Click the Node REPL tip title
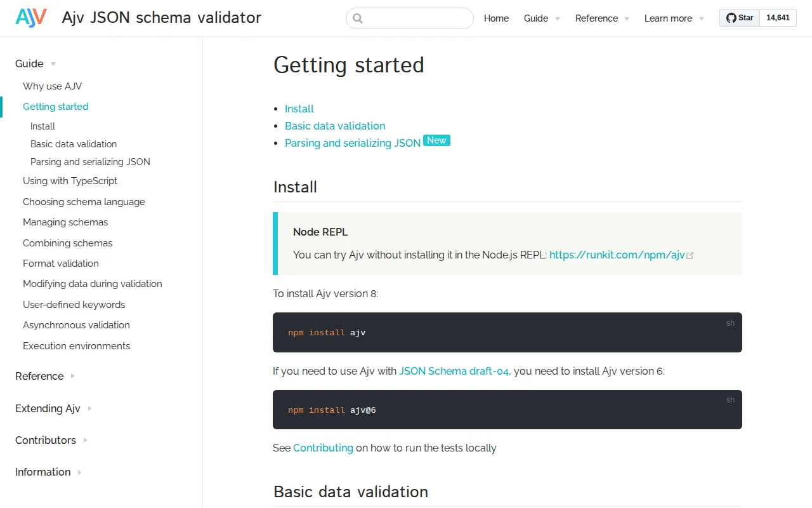Viewport: 812px width, 508px height. (x=320, y=232)
